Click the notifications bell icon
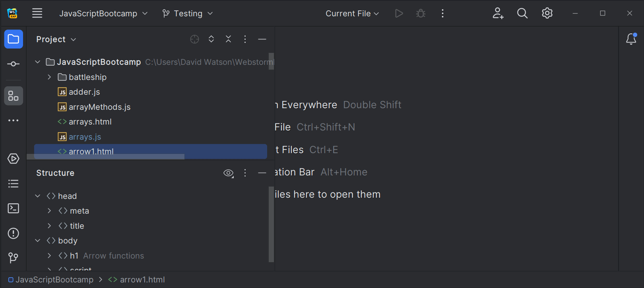 [631, 39]
